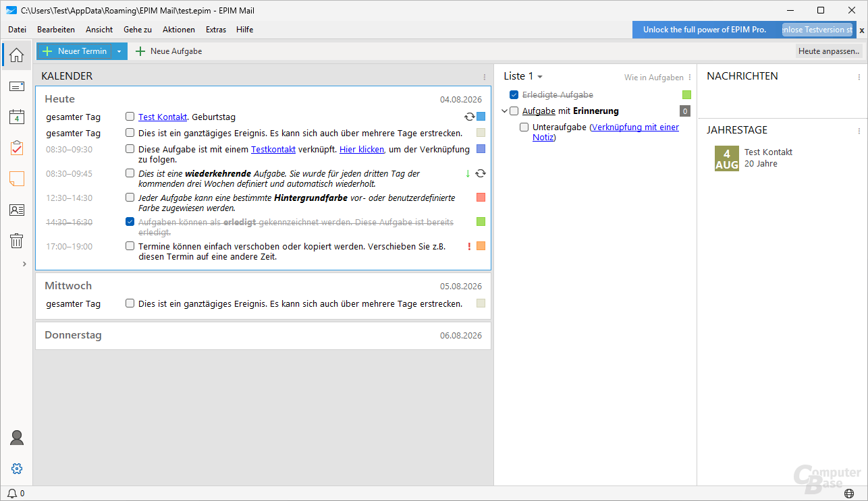The width and height of the screenshot is (868, 501).
Task: Click the globe icon in status bar
Action: click(x=849, y=494)
